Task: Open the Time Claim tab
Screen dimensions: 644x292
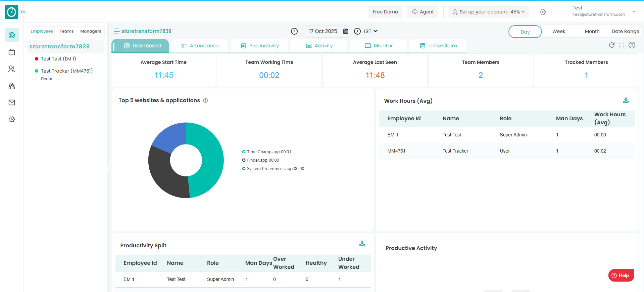Action: [438, 46]
